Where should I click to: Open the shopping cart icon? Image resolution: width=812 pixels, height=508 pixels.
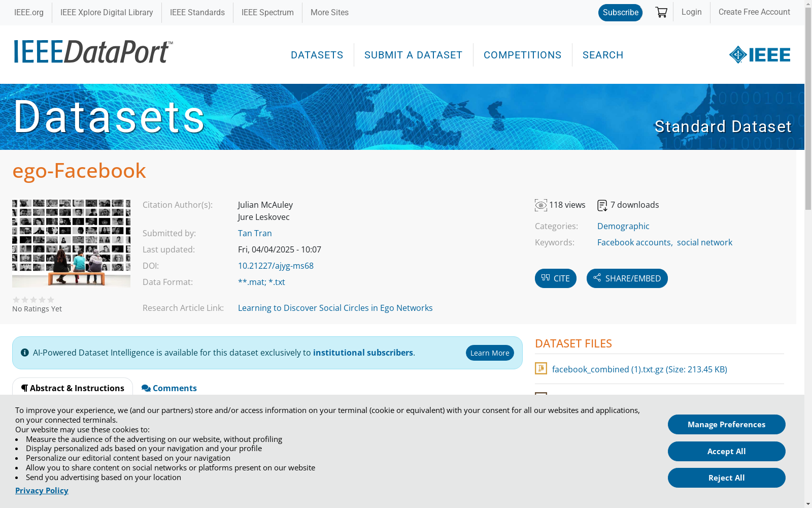(661, 12)
